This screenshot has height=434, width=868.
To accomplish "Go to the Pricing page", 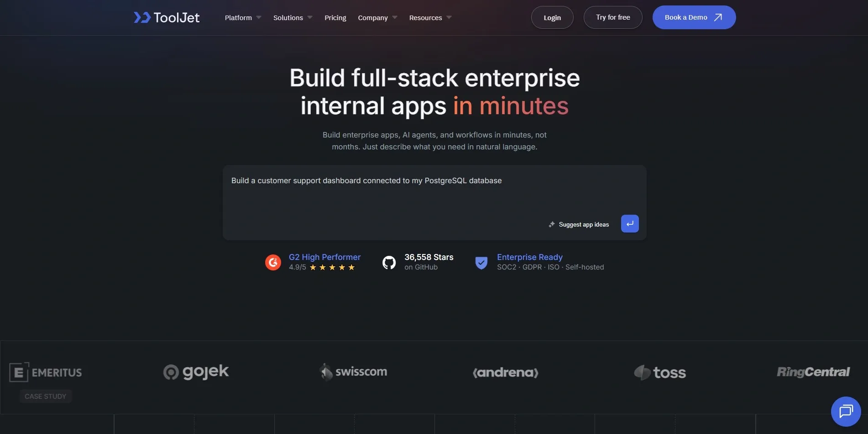I will point(335,18).
